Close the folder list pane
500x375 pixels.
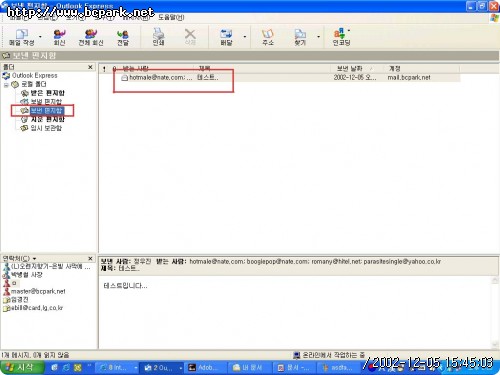click(90, 67)
